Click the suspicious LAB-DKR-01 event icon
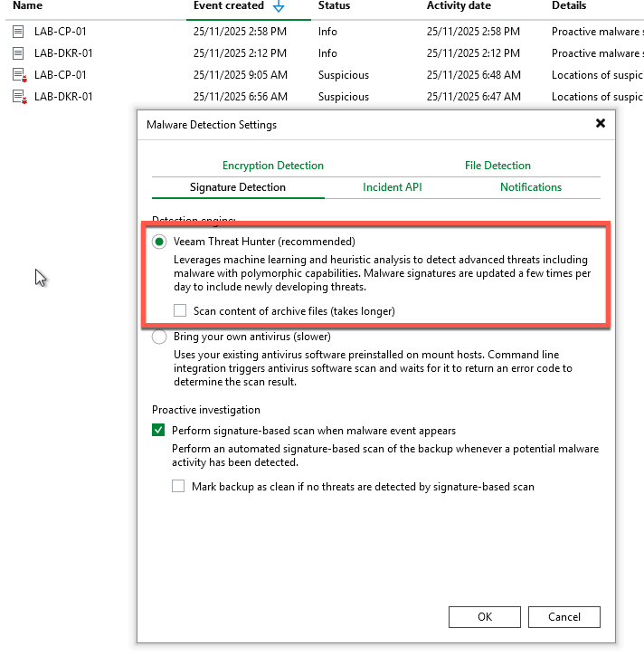The height and width of the screenshot is (656, 644). 19,97
